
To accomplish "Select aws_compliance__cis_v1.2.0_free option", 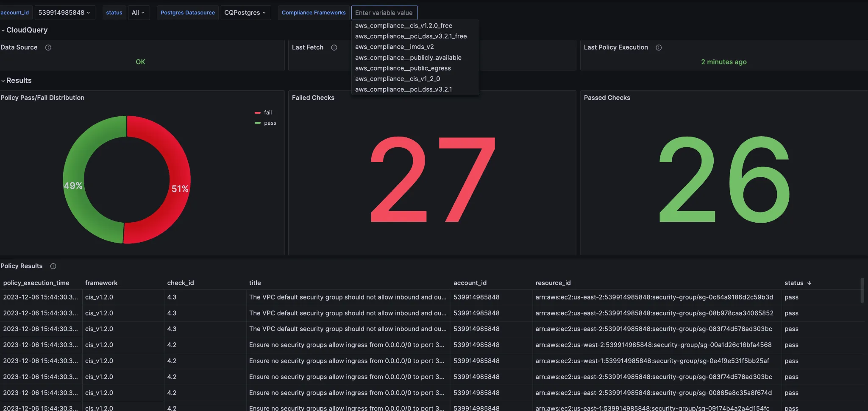I will tap(403, 25).
